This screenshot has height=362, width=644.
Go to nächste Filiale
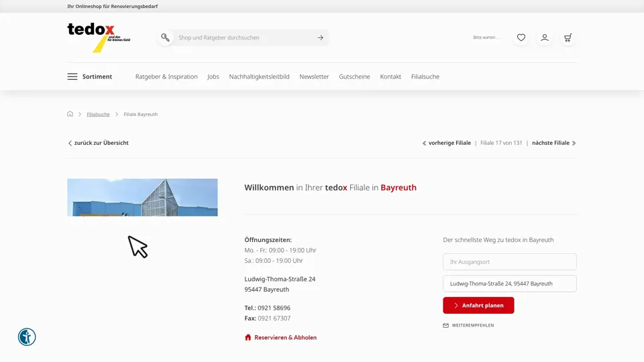point(554,143)
